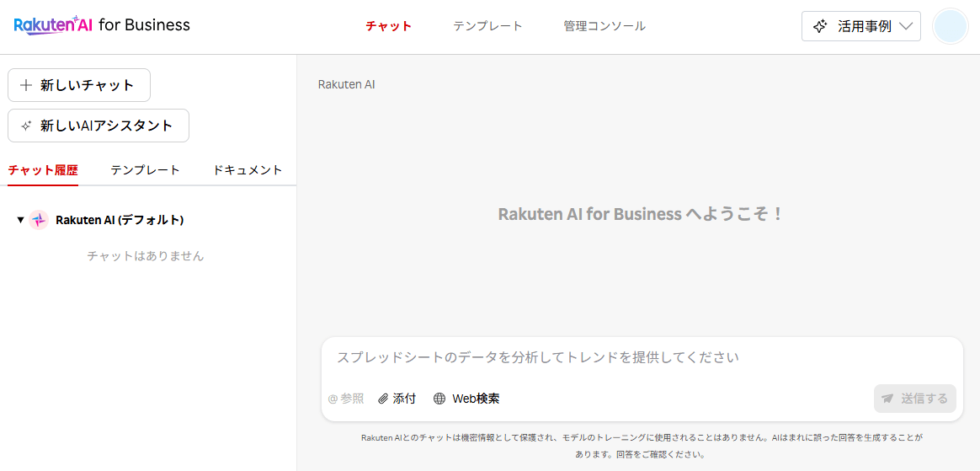Select the テンプレート sidebar tab
Screen dimensions: 980x471
tap(146, 170)
